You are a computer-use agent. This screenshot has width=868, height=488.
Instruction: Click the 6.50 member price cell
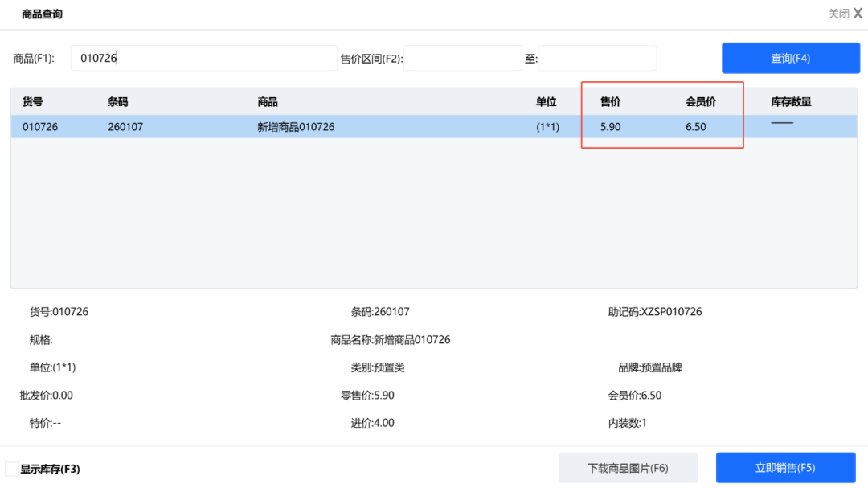(x=696, y=127)
